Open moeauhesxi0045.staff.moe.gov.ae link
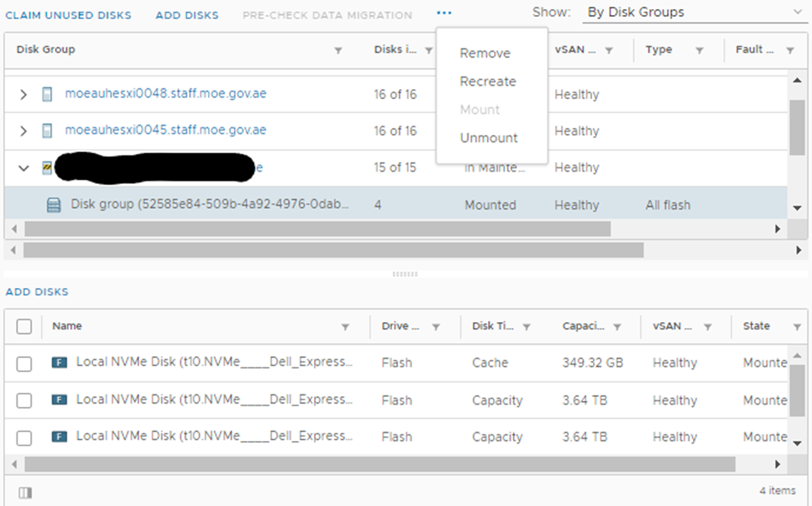The width and height of the screenshot is (812, 506). (x=166, y=130)
